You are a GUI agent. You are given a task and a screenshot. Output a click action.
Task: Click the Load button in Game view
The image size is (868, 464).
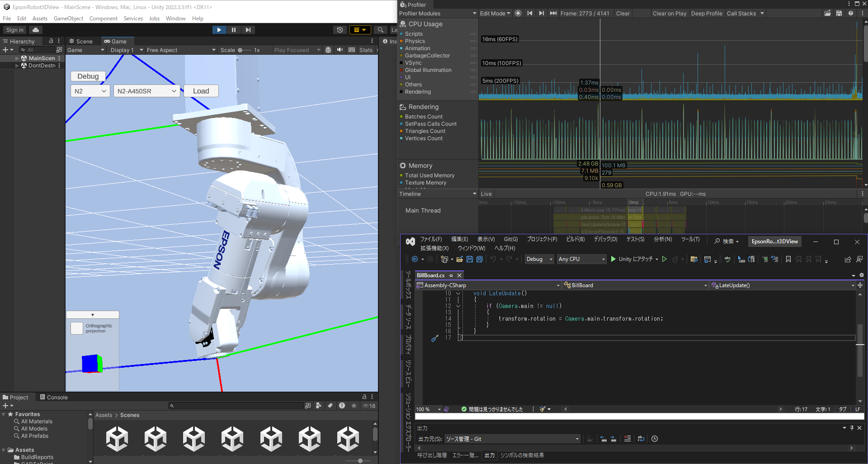[x=201, y=91]
